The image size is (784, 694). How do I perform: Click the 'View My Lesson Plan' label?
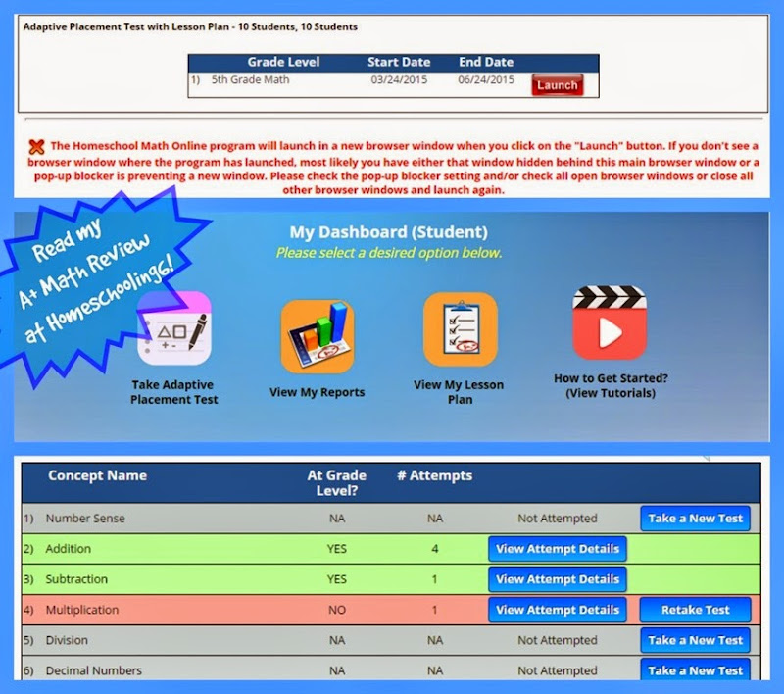459,392
